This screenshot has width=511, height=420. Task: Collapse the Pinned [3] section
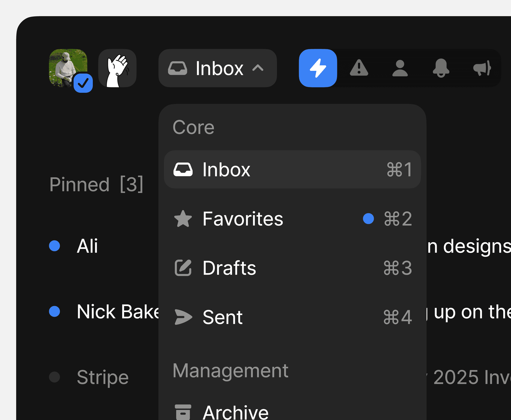click(96, 184)
